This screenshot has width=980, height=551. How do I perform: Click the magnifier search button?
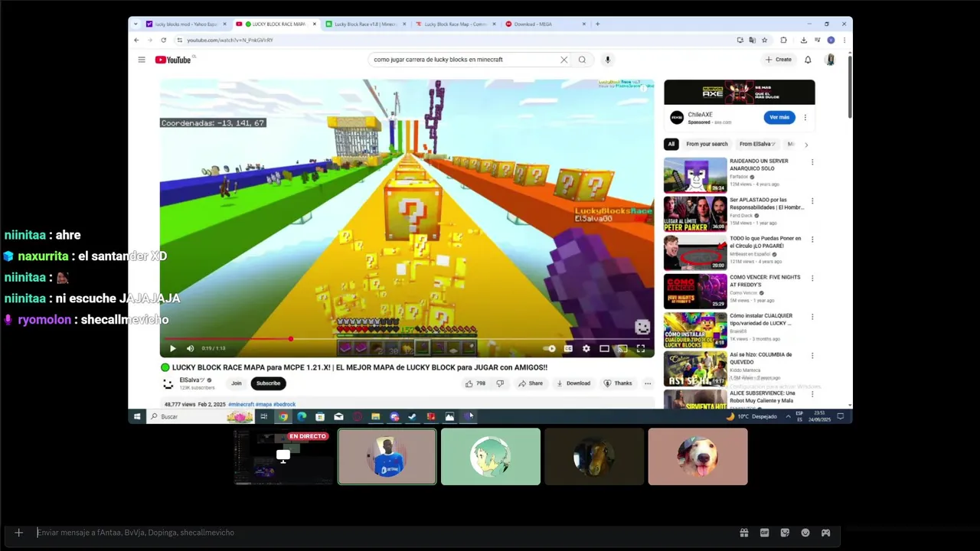(582, 60)
